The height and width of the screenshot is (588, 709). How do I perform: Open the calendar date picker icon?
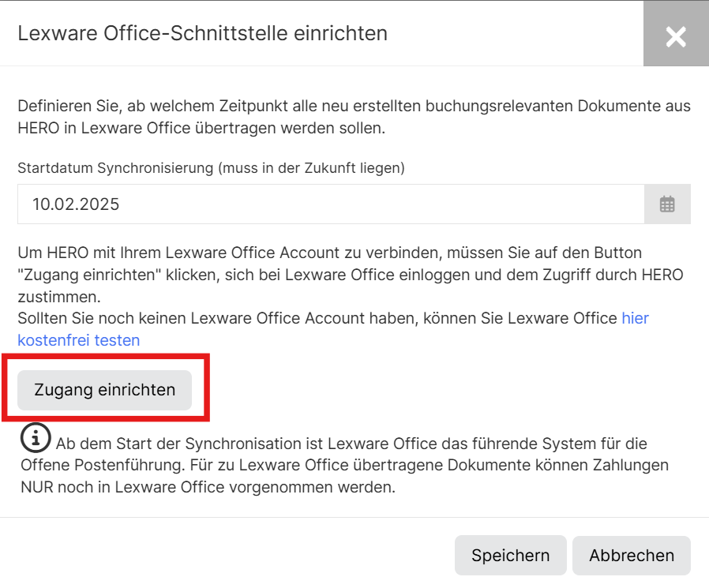click(667, 204)
